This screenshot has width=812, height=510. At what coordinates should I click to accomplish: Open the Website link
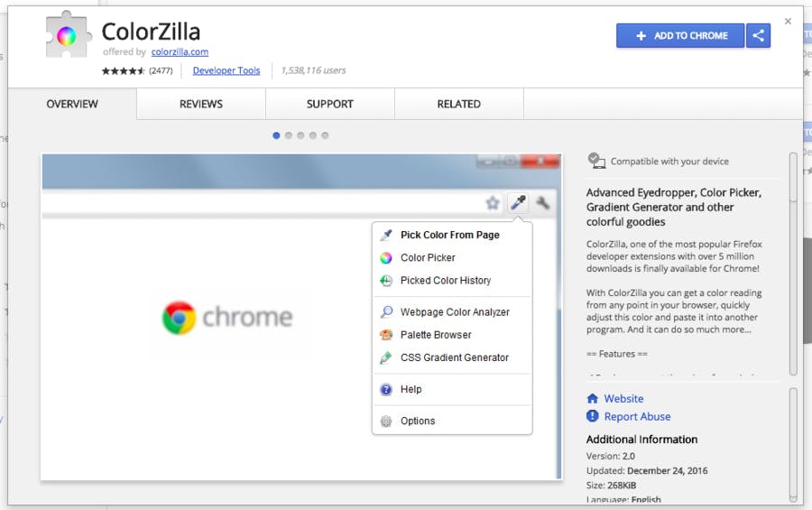pyautogui.click(x=623, y=399)
